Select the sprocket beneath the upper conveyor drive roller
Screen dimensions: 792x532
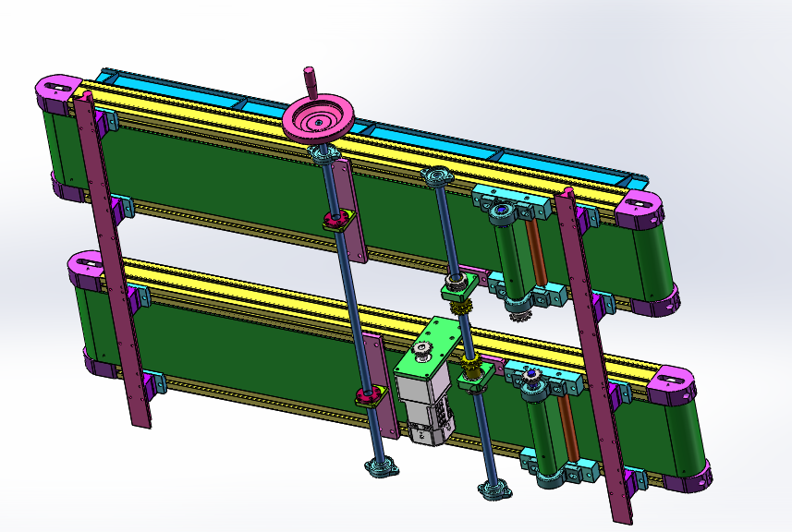pos(520,314)
